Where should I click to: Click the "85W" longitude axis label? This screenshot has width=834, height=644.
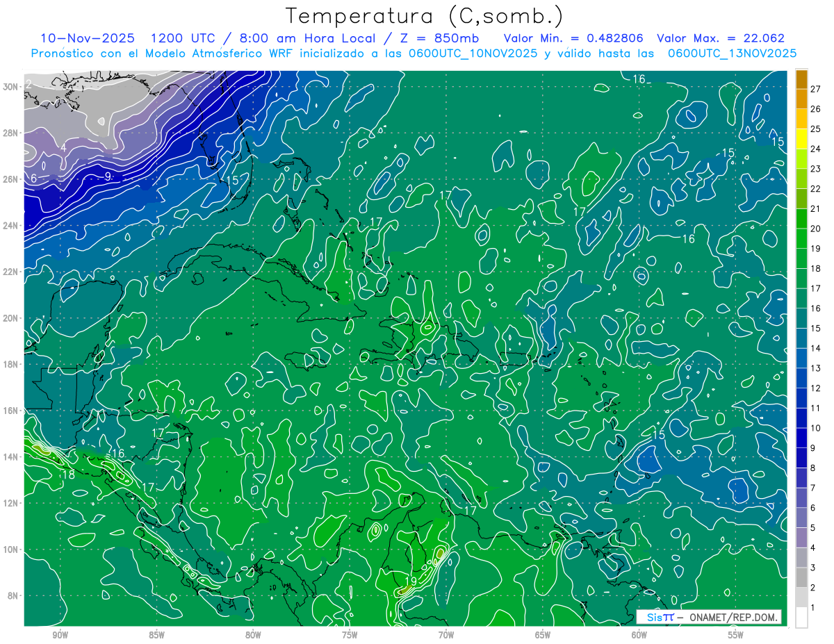click(x=156, y=636)
